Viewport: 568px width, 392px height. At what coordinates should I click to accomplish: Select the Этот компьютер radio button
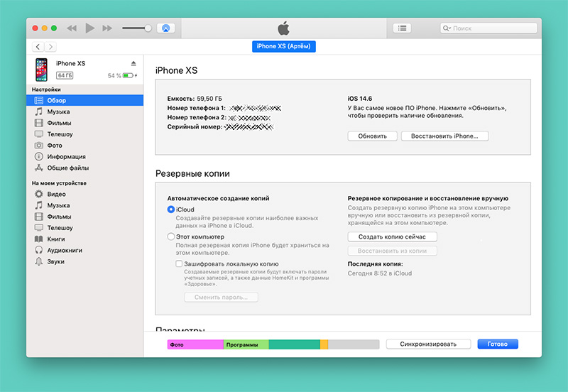(171, 236)
